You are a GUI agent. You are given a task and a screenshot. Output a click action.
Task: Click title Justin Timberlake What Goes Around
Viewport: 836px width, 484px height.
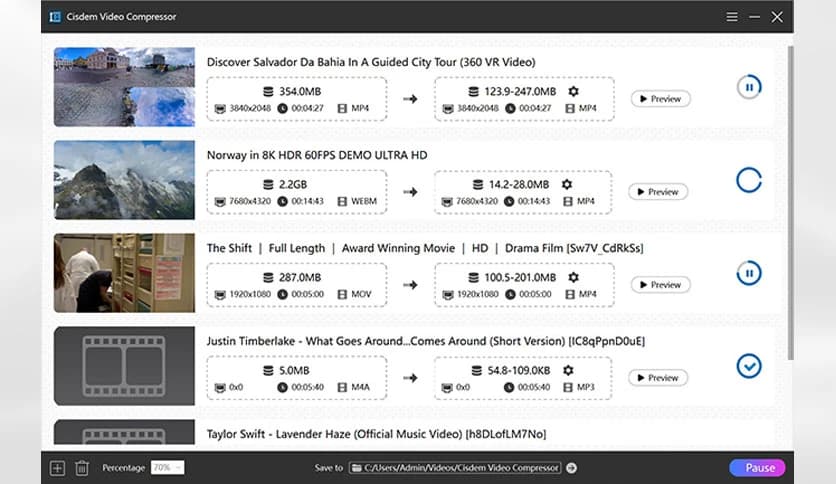coord(426,341)
